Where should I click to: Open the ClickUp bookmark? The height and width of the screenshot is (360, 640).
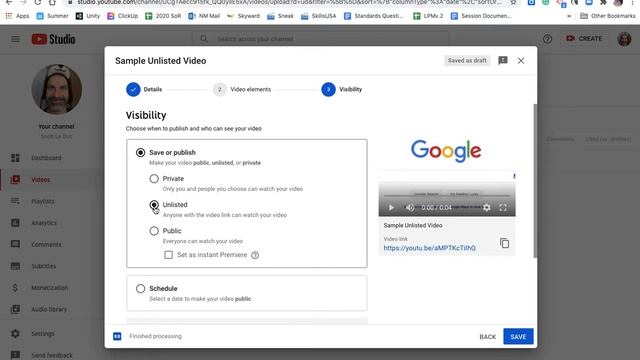[123, 16]
